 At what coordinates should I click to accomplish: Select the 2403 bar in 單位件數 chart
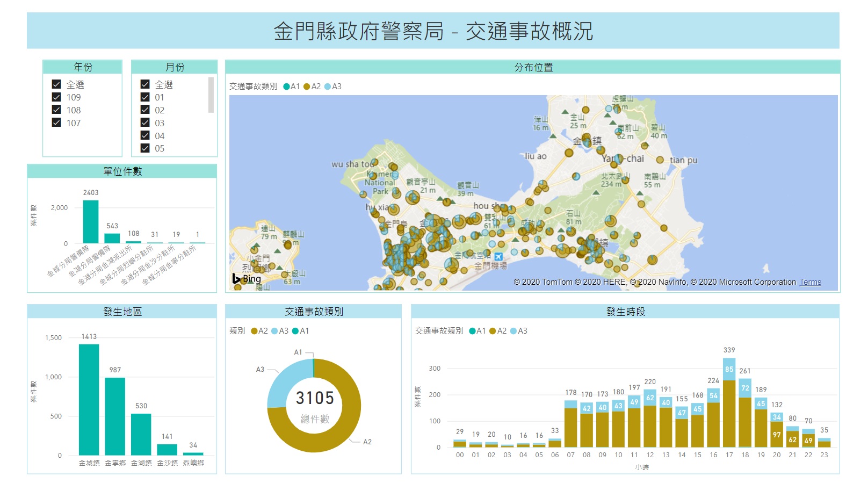point(91,222)
